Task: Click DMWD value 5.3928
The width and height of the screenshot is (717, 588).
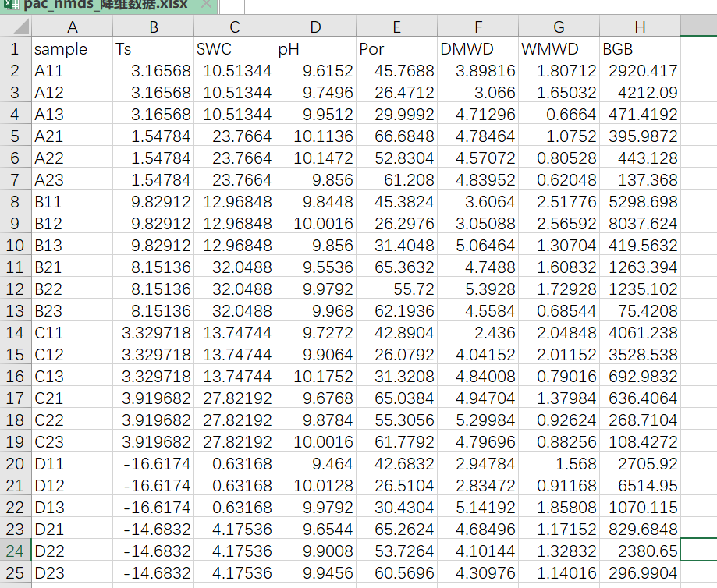Action: coord(477,289)
